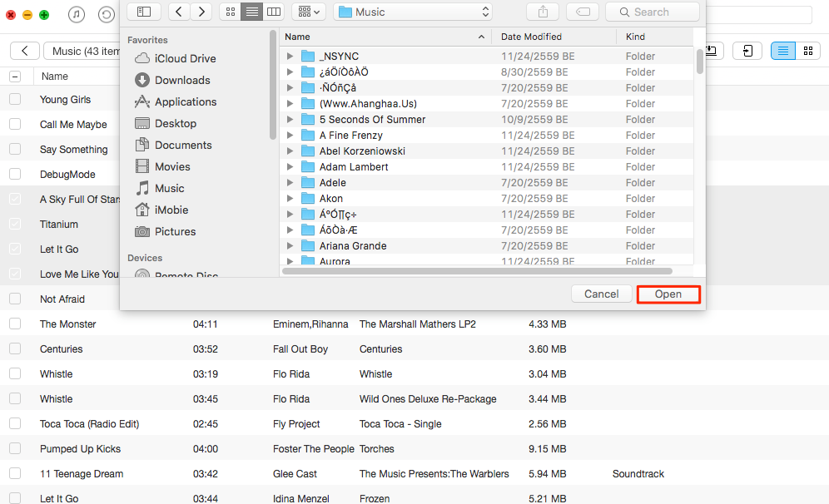Expand the Adele folder
Viewport: 829px width, 504px height.
[290, 183]
